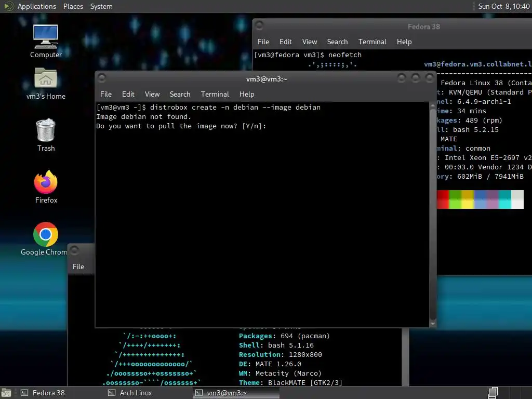Click 'neofetch' command in Fedora 38 window
Image resolution: width=532 pixels, height=399 pixels.
pyautogui.click(x=345, y=55)
